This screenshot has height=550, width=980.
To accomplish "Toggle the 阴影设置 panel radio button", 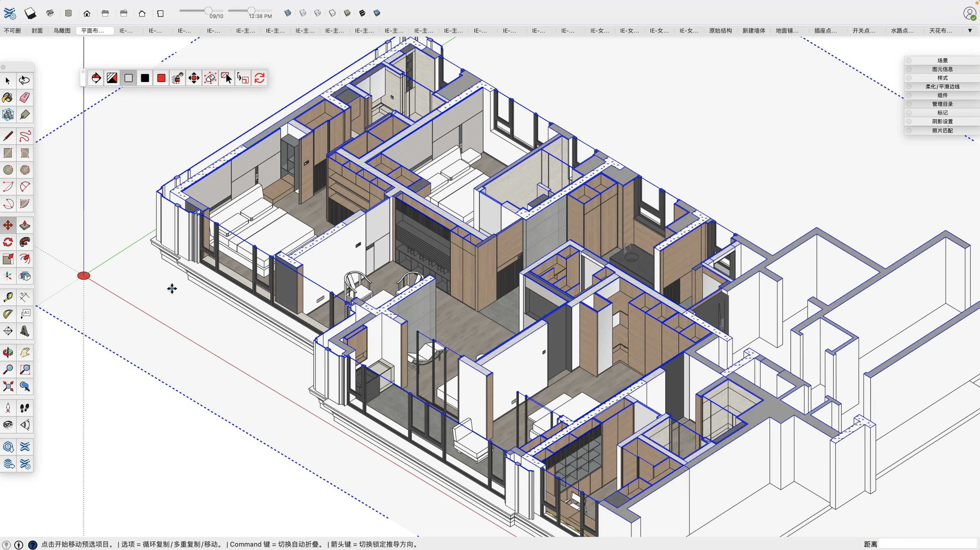I will tap(909, 121).
